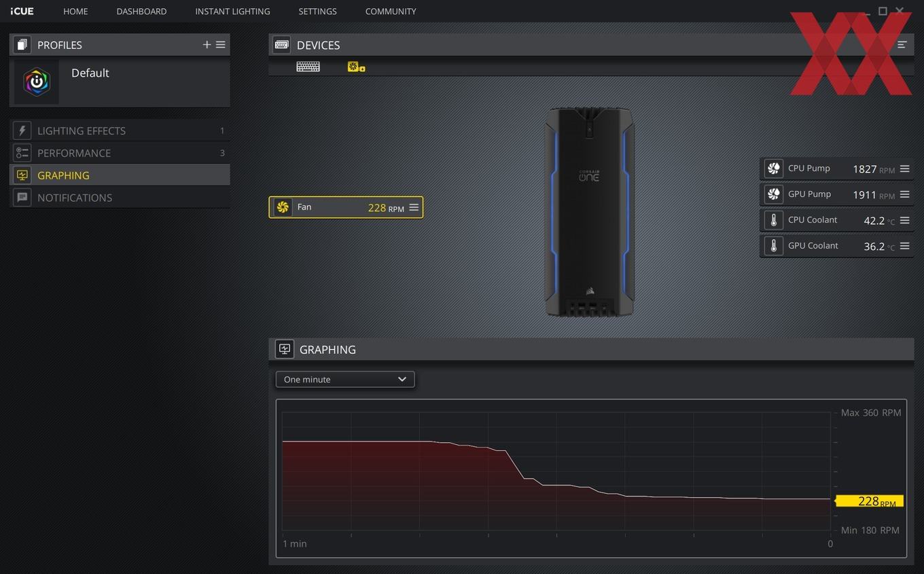Click the Graphing panel header icon
Image resolution: width=924 pixels, height=574 pixels.
coord(284,349)
